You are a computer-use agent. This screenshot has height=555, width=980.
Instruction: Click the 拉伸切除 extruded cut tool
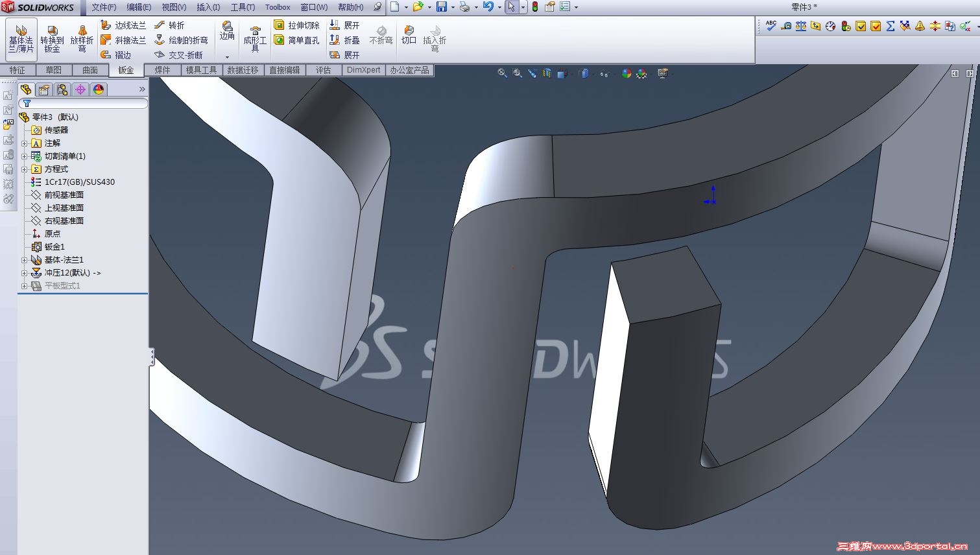coord(297,25)
